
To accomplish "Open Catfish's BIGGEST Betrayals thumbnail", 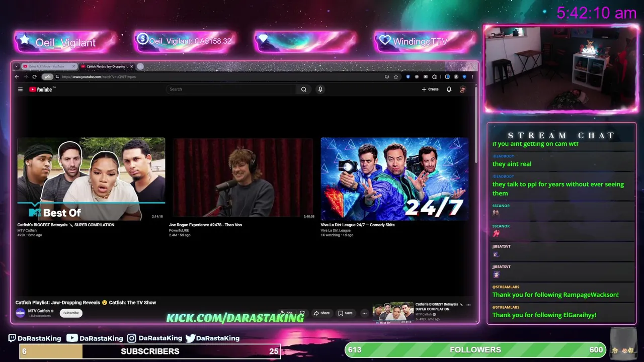I will (x=91, y=179).
